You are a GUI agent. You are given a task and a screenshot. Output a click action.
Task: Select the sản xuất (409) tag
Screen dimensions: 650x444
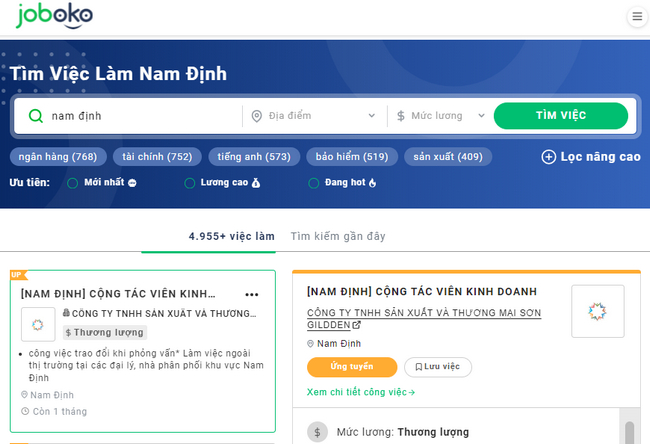[x=448, y=157]
